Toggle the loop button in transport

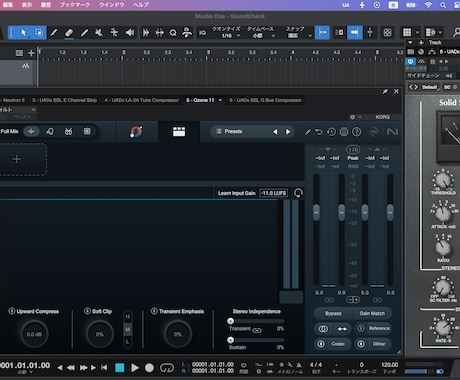click(167, 368)
